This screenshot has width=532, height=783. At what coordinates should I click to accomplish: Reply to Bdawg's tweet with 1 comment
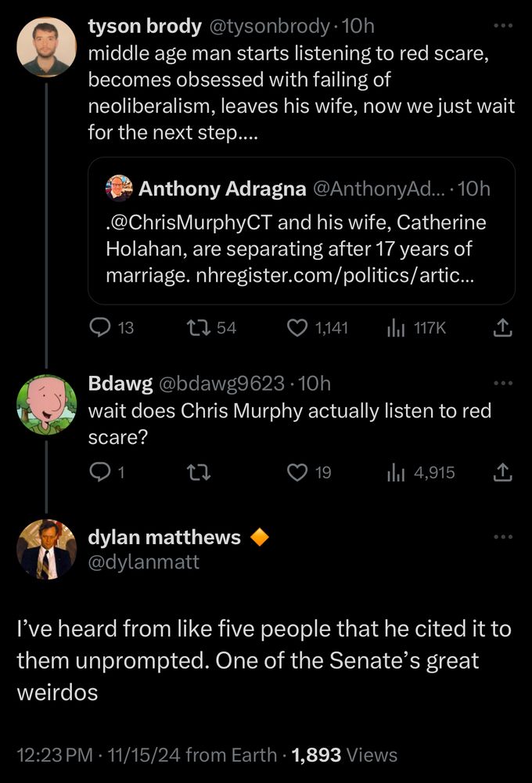click(x=100, y=472)
